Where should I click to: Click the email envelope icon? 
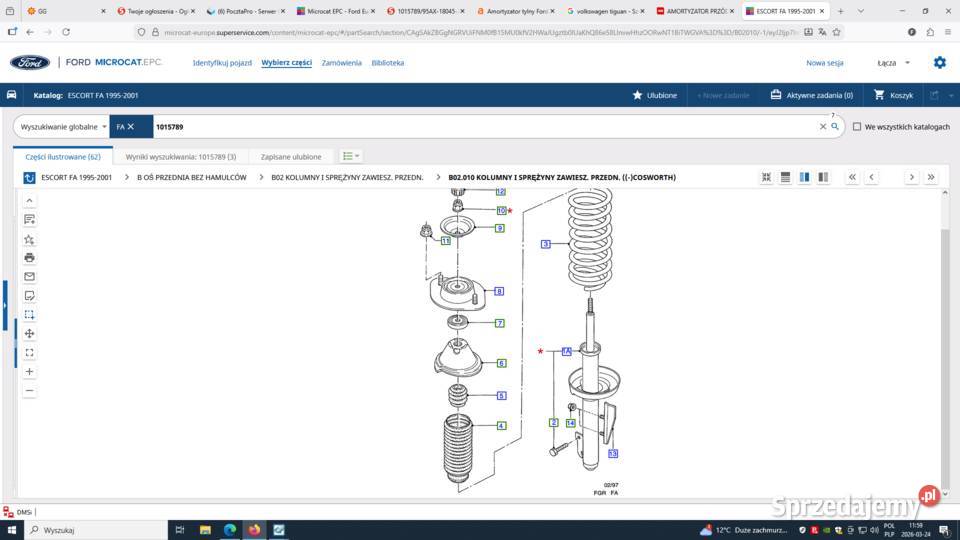tap(29, 277)
